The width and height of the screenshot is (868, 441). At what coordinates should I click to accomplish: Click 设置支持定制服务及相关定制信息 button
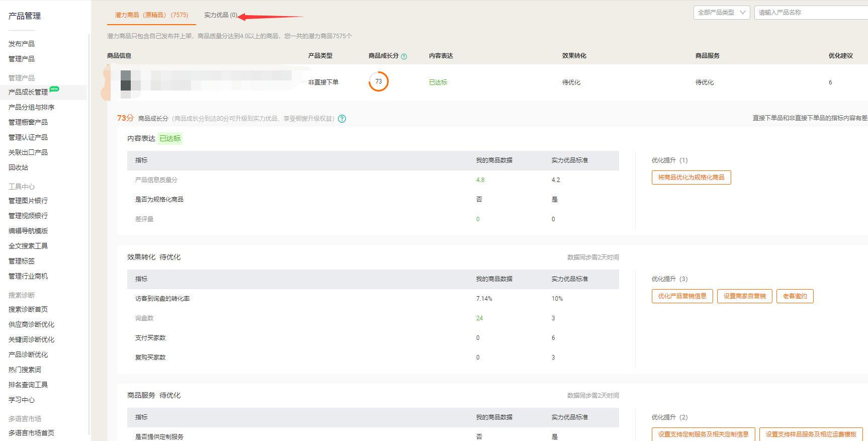[x=703, y=434]
